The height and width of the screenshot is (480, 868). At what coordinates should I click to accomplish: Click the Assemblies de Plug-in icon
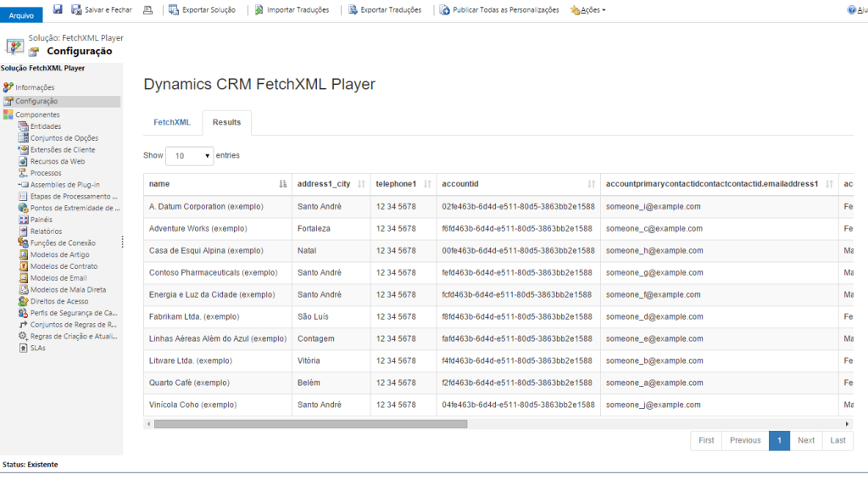click(x=23, y=184)
